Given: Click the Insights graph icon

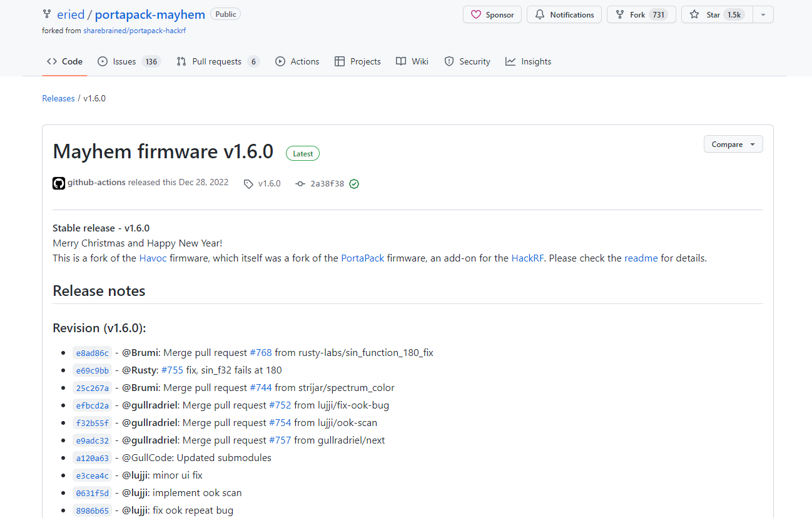Looking at the screenshot, I should [x=510, y=61].
